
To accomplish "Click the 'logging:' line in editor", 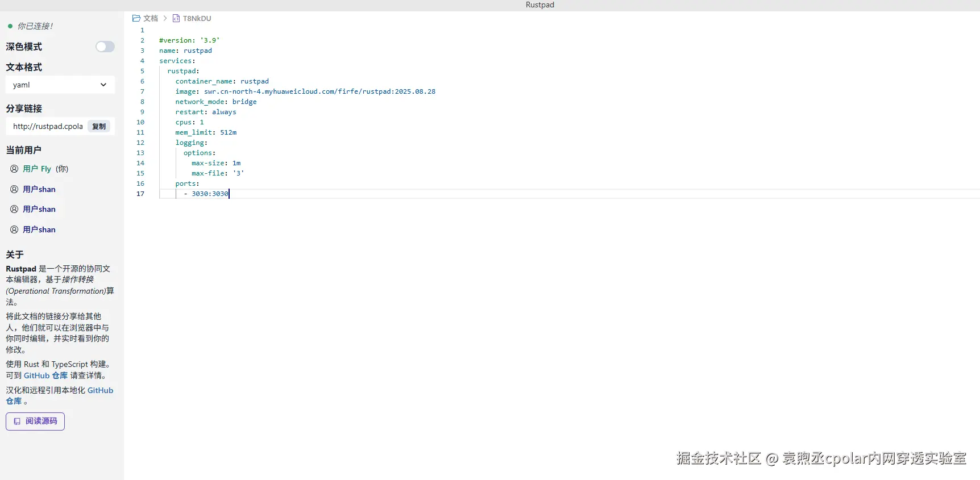I will (192, 143).
